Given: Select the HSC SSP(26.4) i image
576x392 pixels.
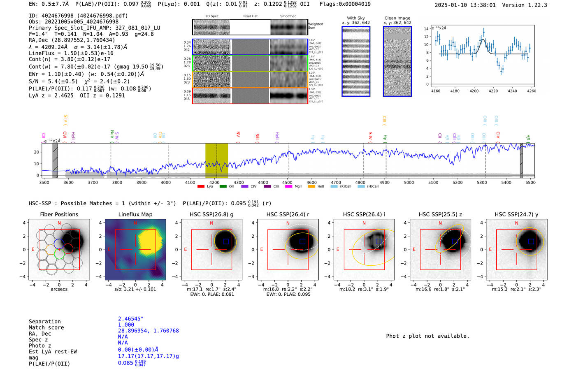Looking at the screenshot, I should pos(364,249).
